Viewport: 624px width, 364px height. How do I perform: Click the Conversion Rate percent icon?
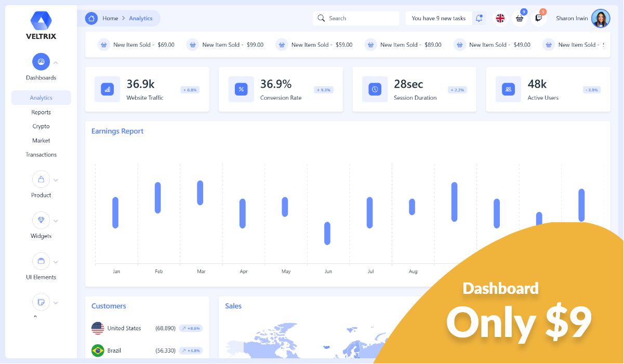point(241,89)
